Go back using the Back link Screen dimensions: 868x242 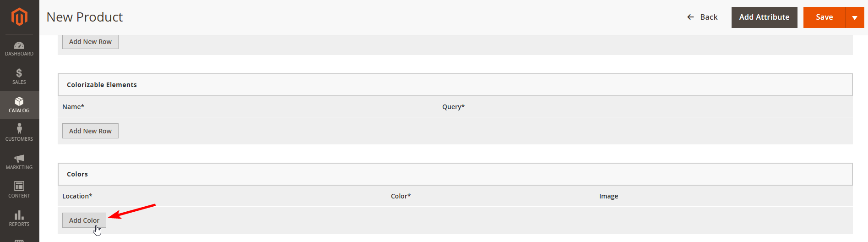coord(702,17)
